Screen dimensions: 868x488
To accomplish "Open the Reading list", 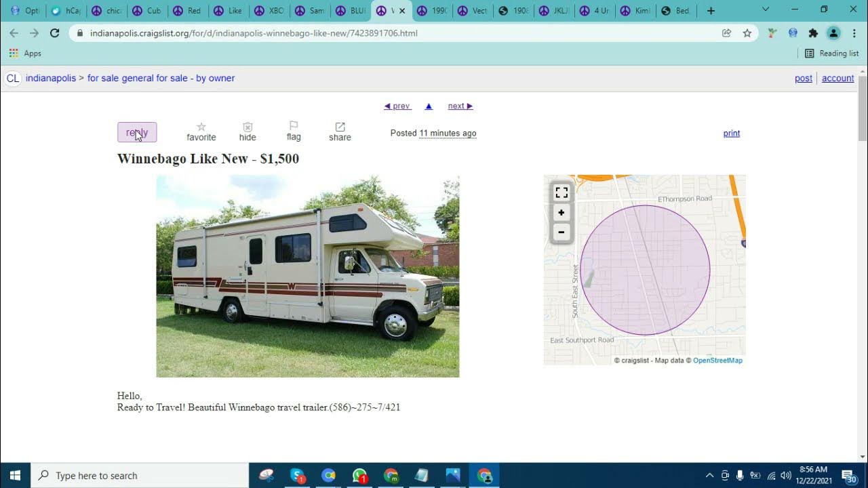I will coord(831,53).
